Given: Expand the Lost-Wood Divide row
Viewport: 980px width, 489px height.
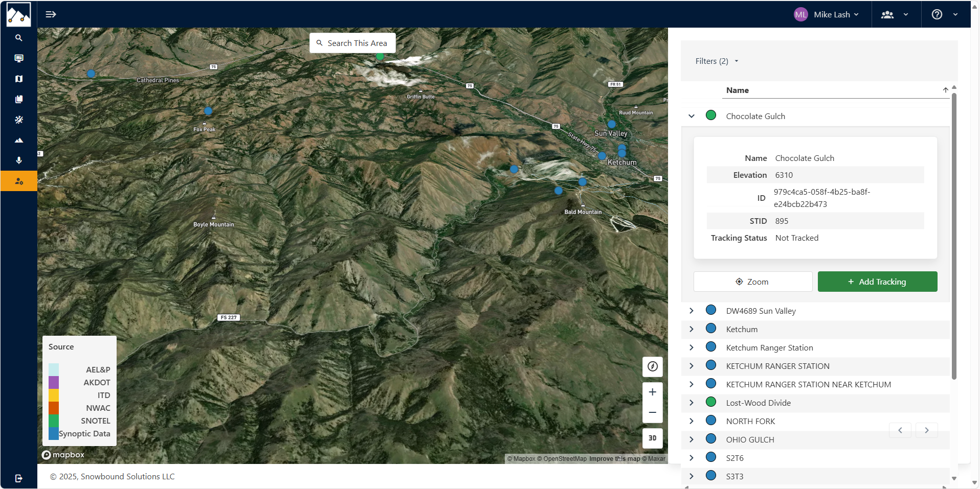Looking at the screenshot, I should [x=692, y=403].
